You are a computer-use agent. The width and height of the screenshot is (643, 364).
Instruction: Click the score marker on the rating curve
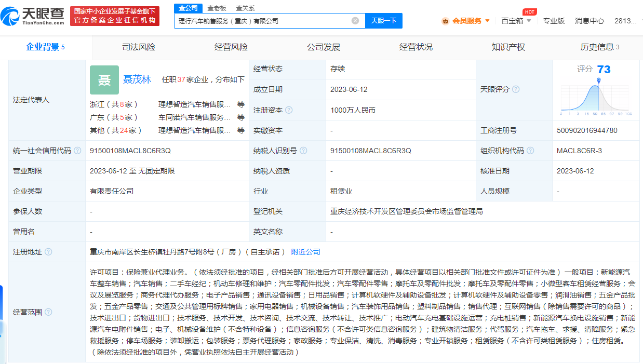[x=599, y=81]
